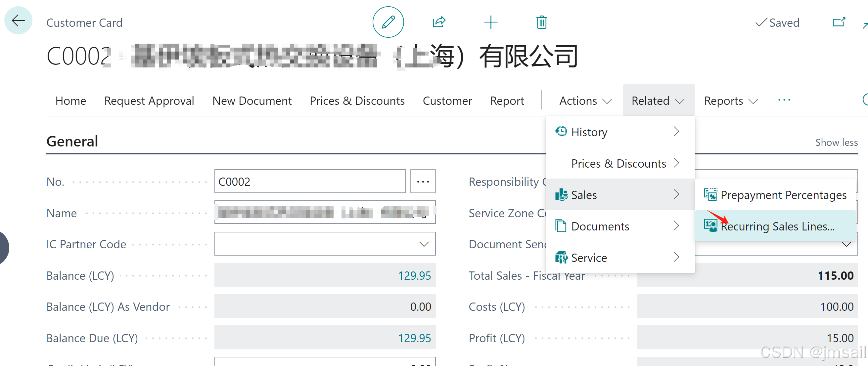Open card in new window icon
The height and width of the screenshot is (366, 868).
838,22
